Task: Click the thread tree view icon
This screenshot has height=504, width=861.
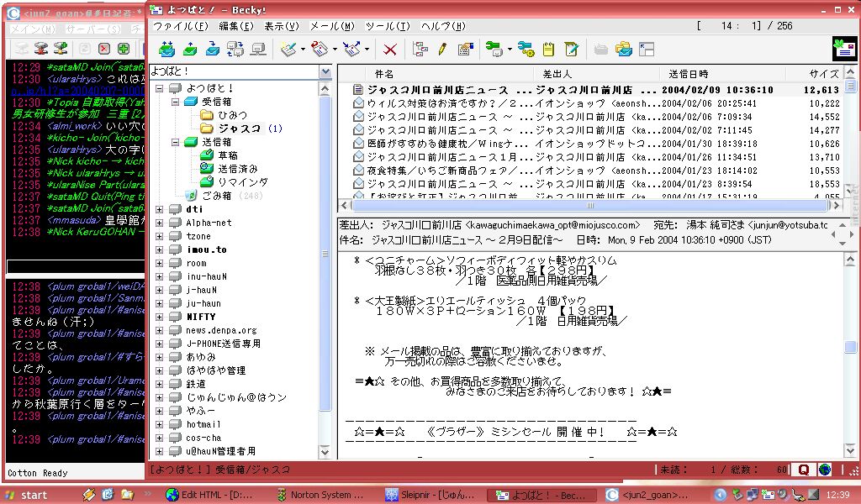Action: click(420, 50)
